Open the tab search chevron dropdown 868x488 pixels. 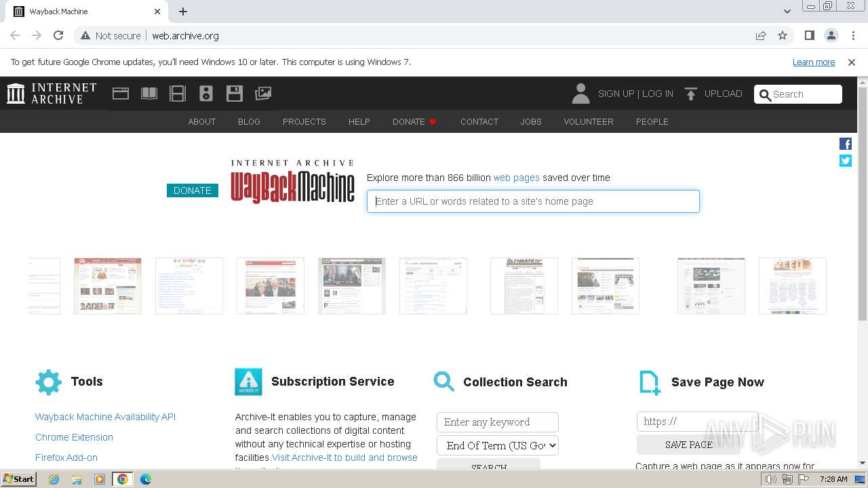point(787,12)
